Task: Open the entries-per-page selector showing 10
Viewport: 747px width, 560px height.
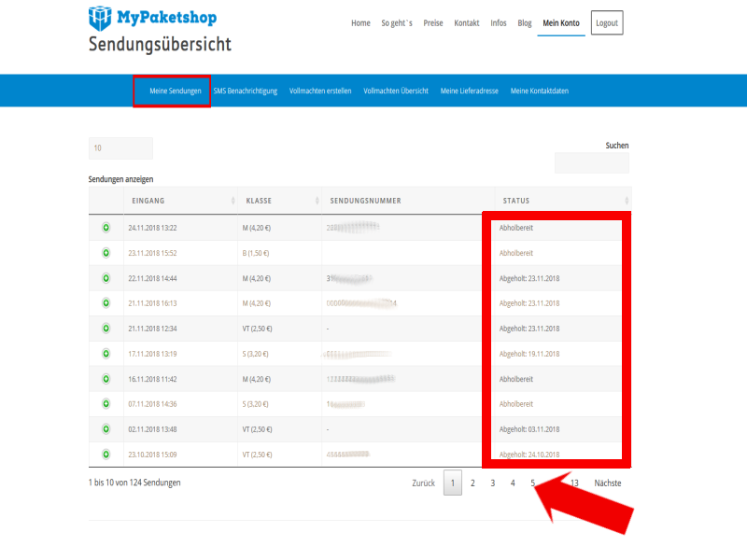Action: point(120,148)
